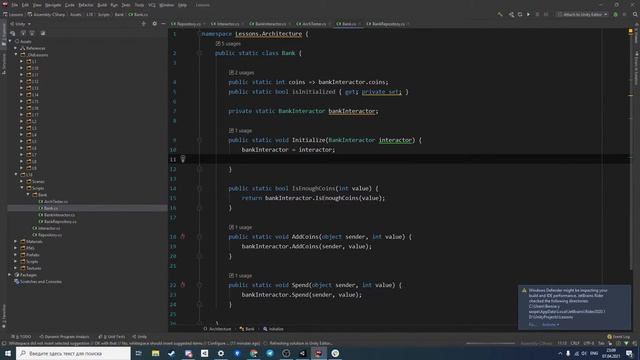Screen dimensions: 640x360
Task: Click '1 usage' code lens above Spend
Action: point(240,276)
